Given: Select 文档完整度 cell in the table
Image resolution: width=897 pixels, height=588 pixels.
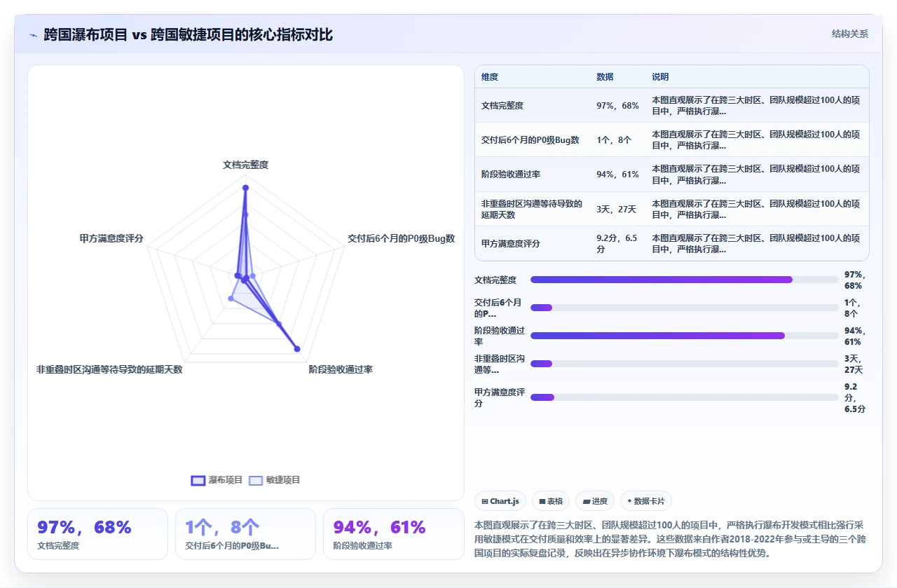Looking at the screenshot, I should 502,106.
